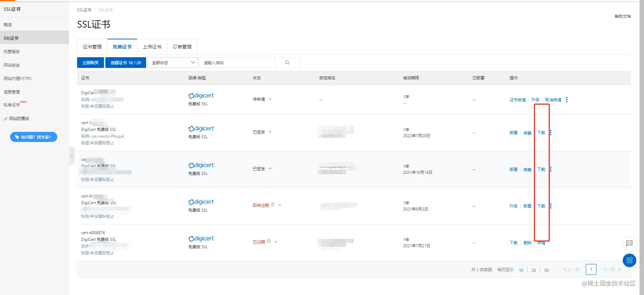Open the blue quick-apps floating button
Viewport: 644px width, 295px height.
coord(629,260)
